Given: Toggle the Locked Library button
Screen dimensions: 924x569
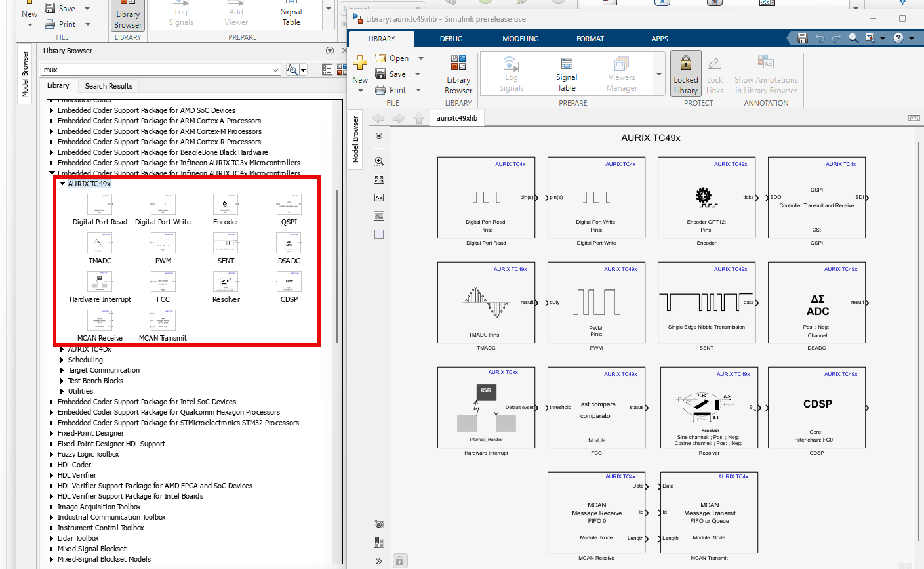Looking at the screenshot, I should (685, 74).
